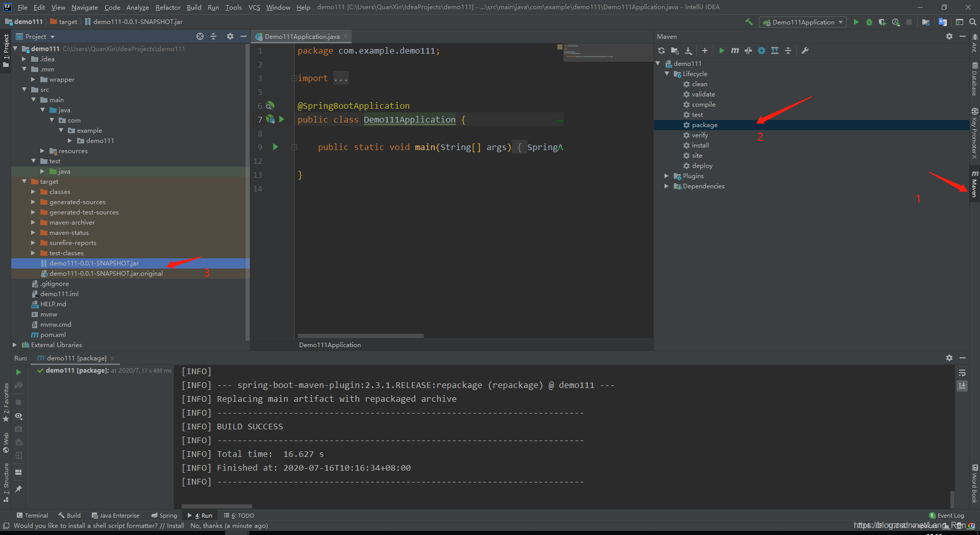The image size is (980, 535).
Task: Open the Spring tool window
Action: [164, 515]
